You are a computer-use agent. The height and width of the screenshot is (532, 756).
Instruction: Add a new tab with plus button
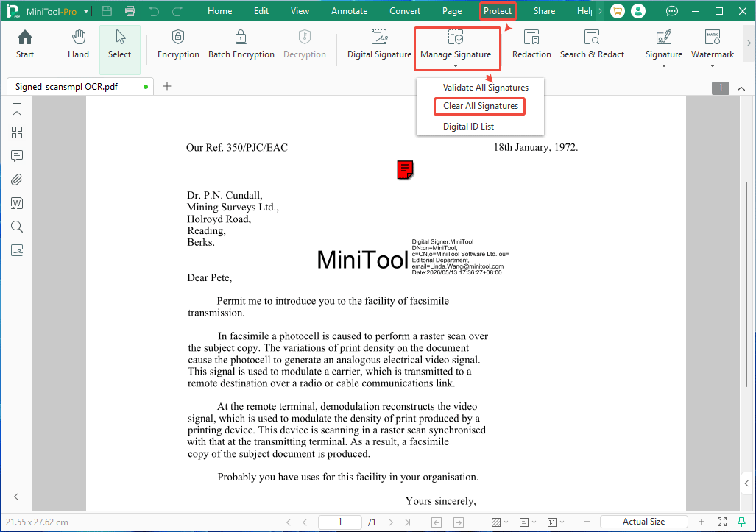167,86
